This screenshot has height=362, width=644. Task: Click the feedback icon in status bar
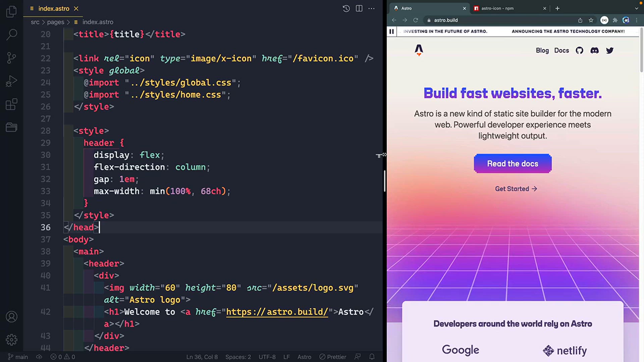(358, 357)
